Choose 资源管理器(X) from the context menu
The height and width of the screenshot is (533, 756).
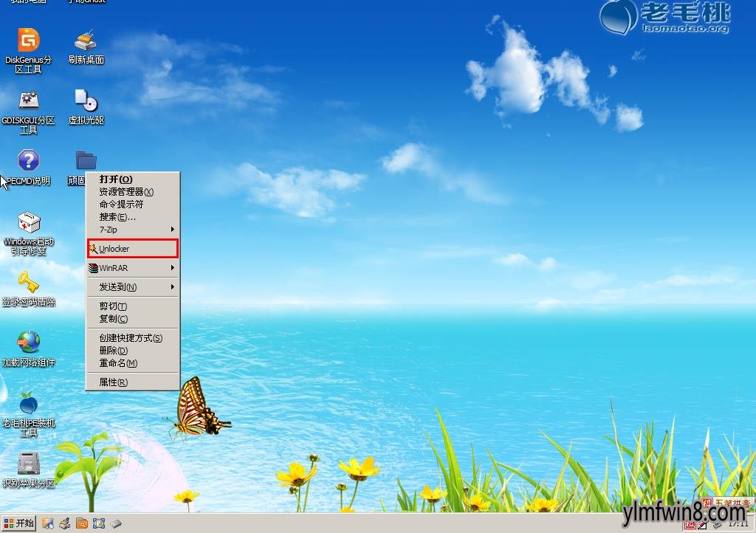pos(133,192)
